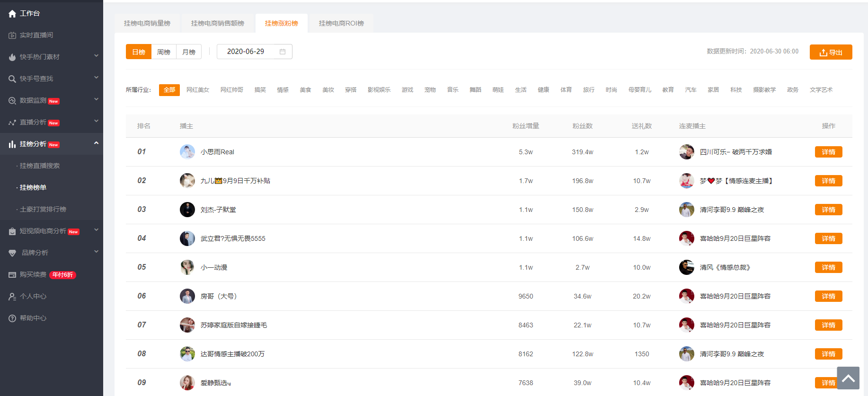Viewport: 868px width, 396px height.
Task: Switch ranking period to 周榜
Action: (164, 52)
